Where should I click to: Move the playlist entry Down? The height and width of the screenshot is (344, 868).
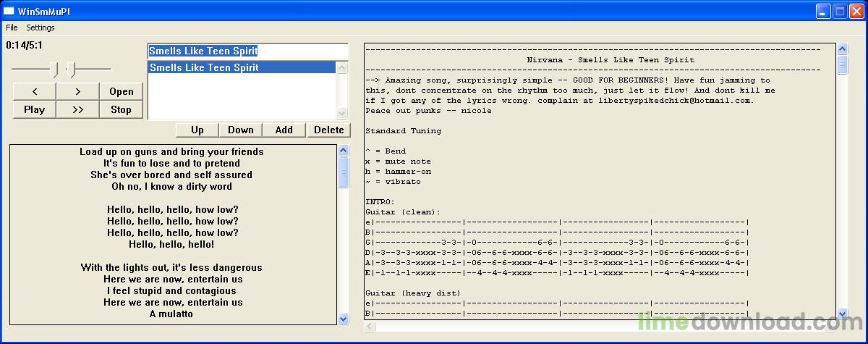(x=241, y=130)
